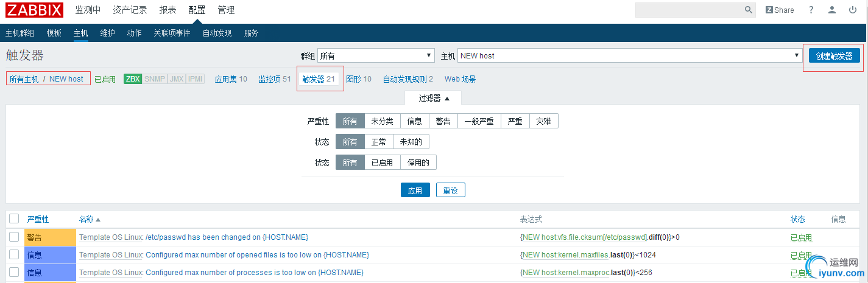Open the 管理 menu
Viewport: 868px width, 283px height.
(x=226, y=10)
